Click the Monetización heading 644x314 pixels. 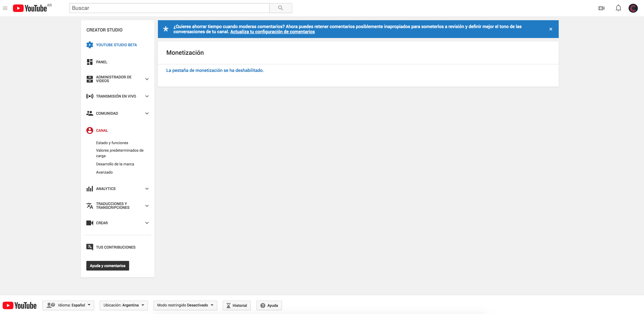point(185,53)
